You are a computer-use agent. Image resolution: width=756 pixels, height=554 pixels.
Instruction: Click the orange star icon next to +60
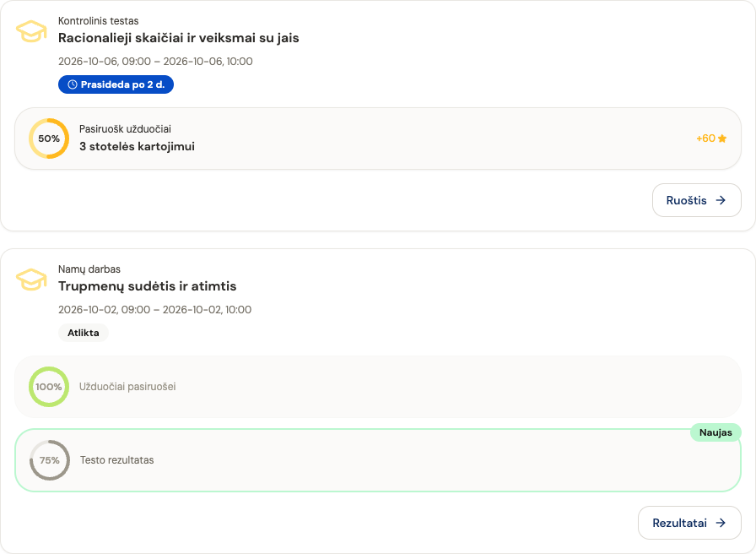[x=722, y=138]
